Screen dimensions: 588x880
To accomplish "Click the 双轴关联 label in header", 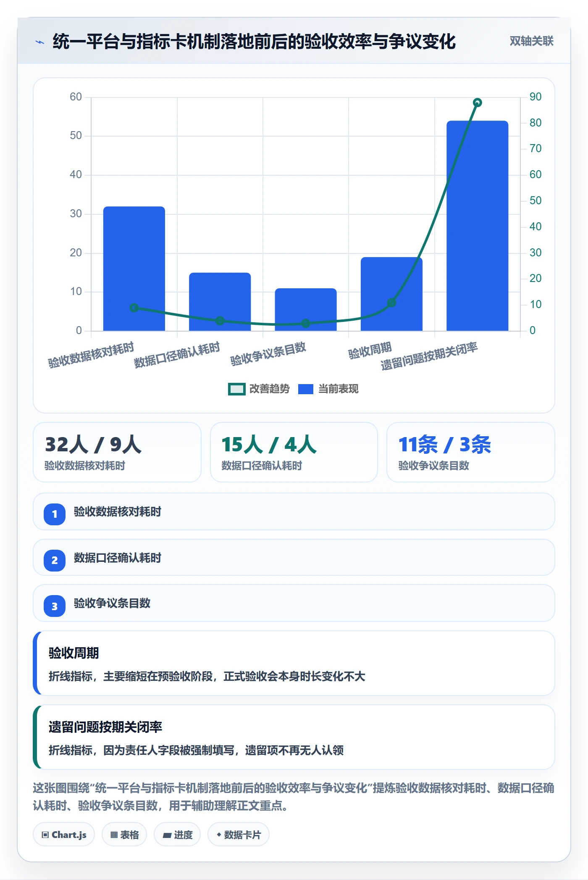I will tap(531, 41).
